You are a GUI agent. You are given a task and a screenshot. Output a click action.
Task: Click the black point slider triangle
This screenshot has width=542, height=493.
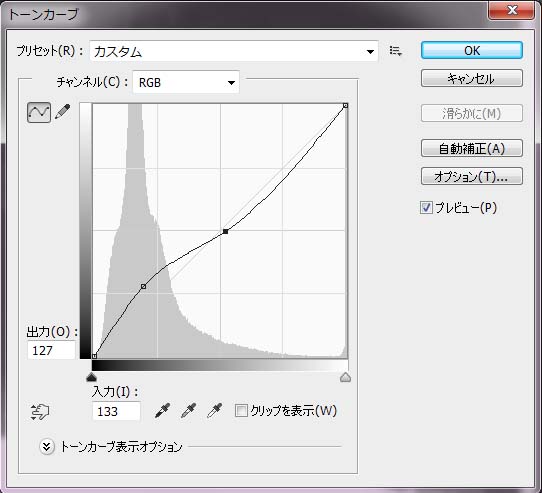click(x=92, y=377)
